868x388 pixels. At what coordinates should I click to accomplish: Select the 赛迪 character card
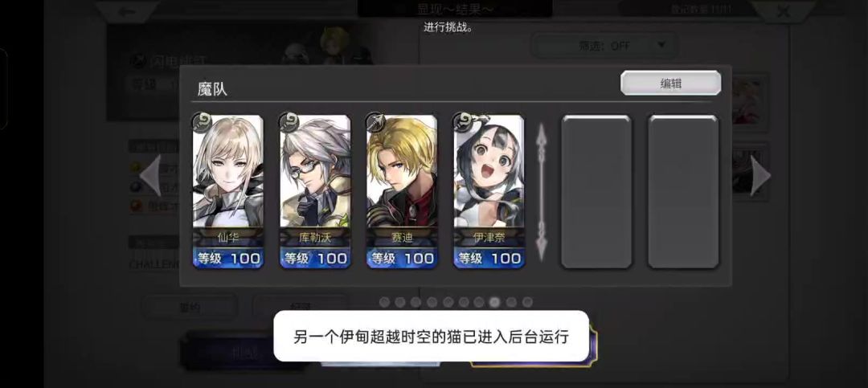click(402, 191)
